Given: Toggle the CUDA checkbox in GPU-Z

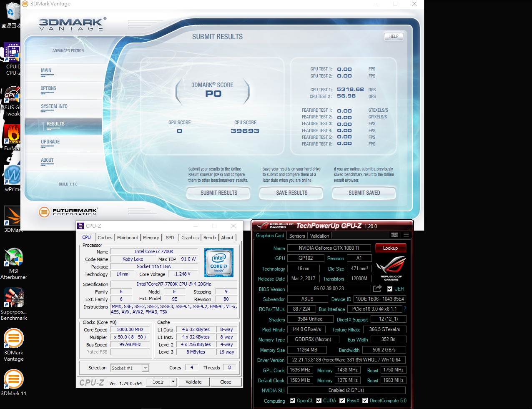Looking at the screenshot, I should coord(319,401).
